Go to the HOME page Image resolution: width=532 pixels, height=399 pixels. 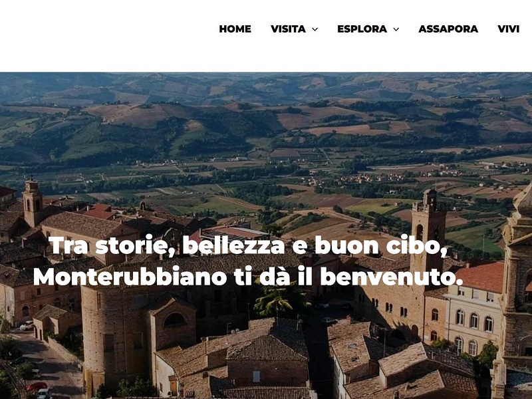click(235, 29)
